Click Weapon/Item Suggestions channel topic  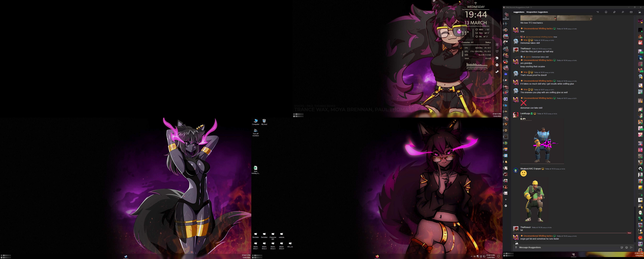click(x=537, y=12)
